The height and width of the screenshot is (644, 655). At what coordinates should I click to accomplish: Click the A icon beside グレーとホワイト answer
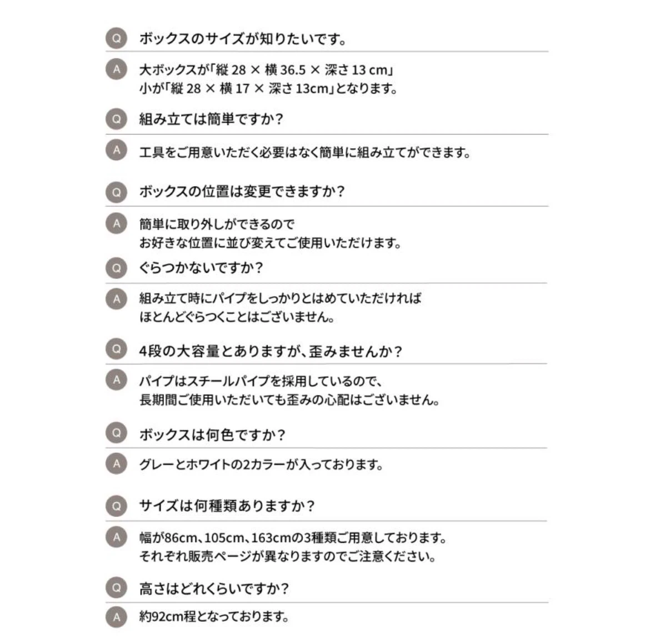(116, 463)
